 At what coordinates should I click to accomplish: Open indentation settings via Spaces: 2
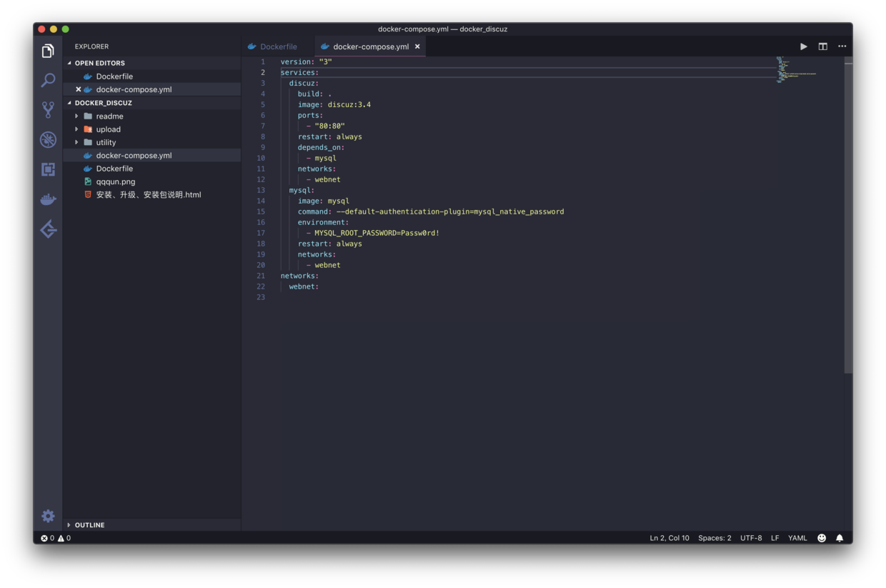[715, 537]
